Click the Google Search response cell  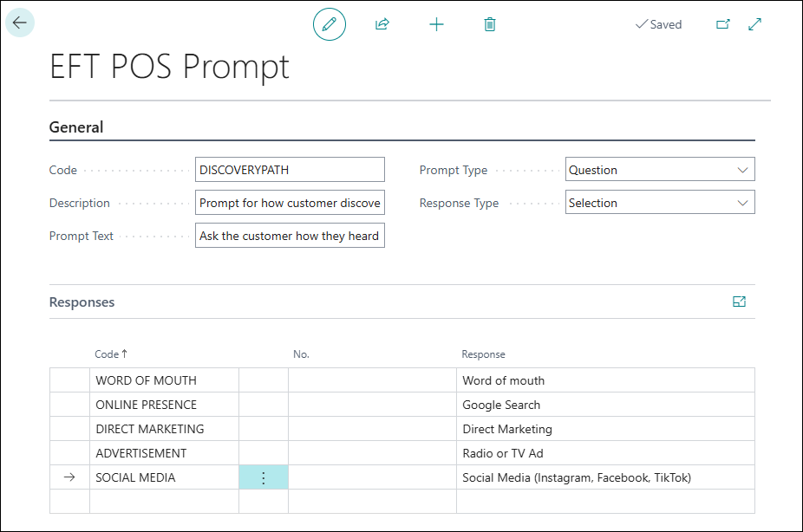pyautogui.click(x=605, y=405)
